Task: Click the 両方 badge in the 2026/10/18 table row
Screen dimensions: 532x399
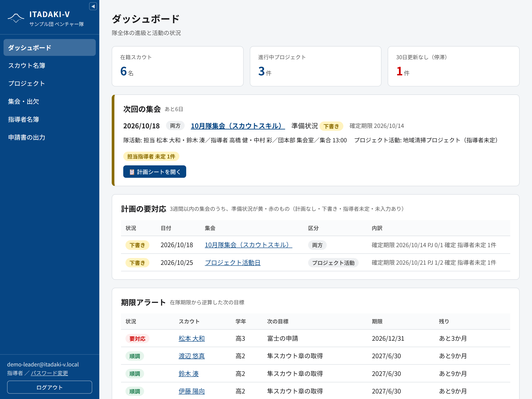Action: point(317,245)
